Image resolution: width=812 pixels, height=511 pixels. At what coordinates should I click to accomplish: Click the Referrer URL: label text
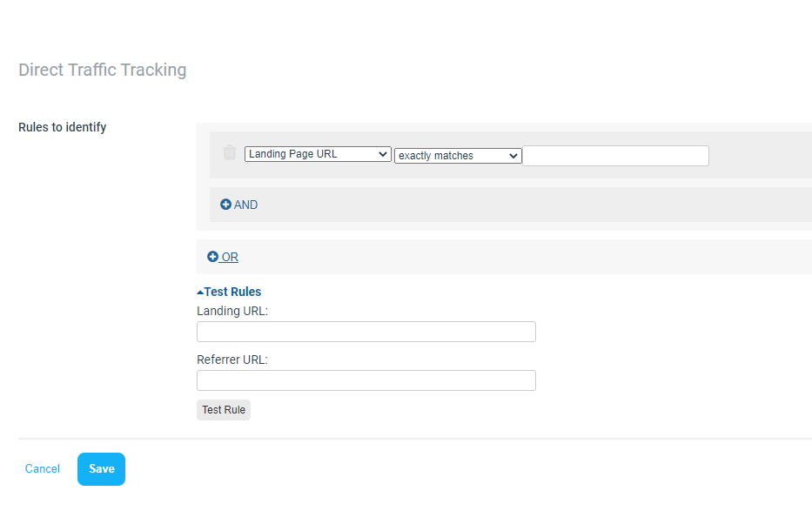pyautogui.click(x=232, y=360)
